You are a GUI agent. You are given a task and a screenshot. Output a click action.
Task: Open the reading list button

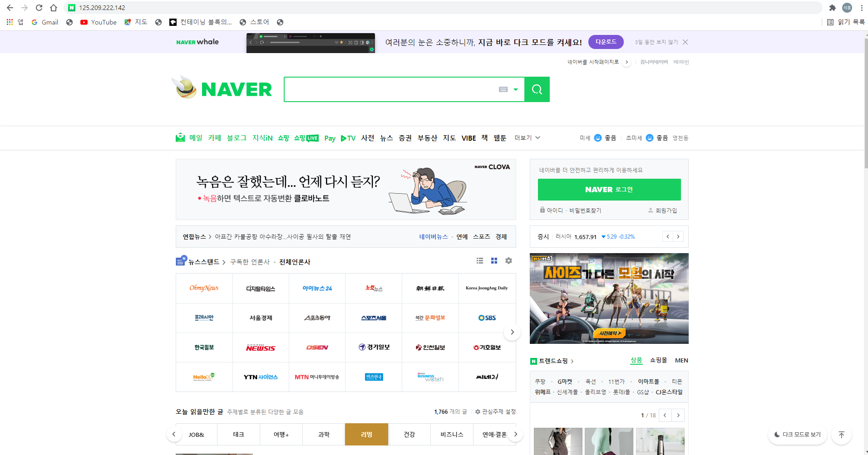coord(846,22)
